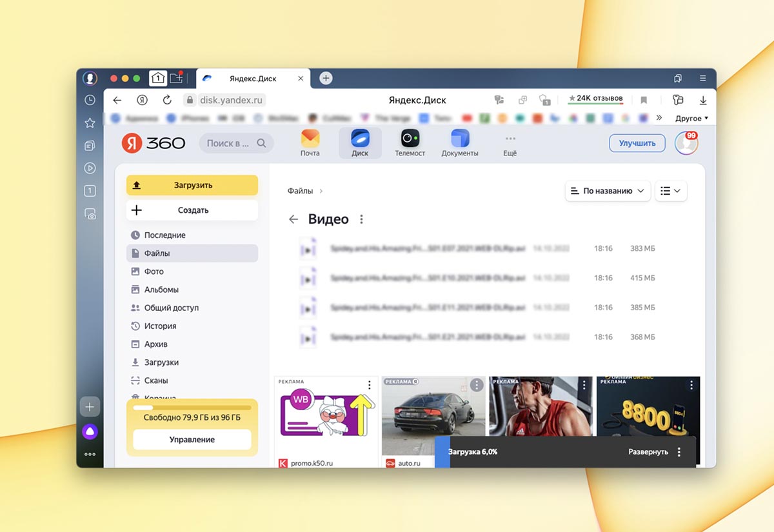Open browser sidebar favorites star

[90, 123]
